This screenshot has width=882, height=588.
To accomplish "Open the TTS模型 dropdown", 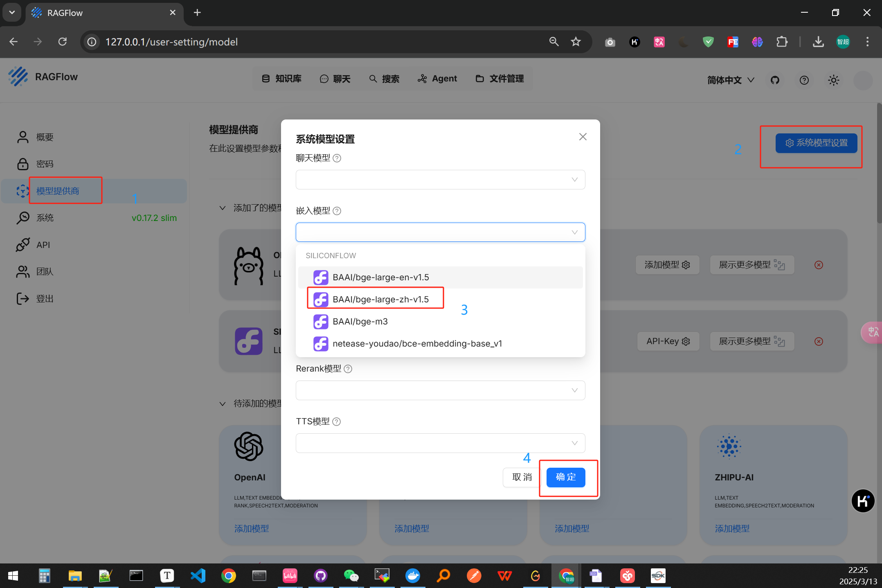I will coord(440,443).
